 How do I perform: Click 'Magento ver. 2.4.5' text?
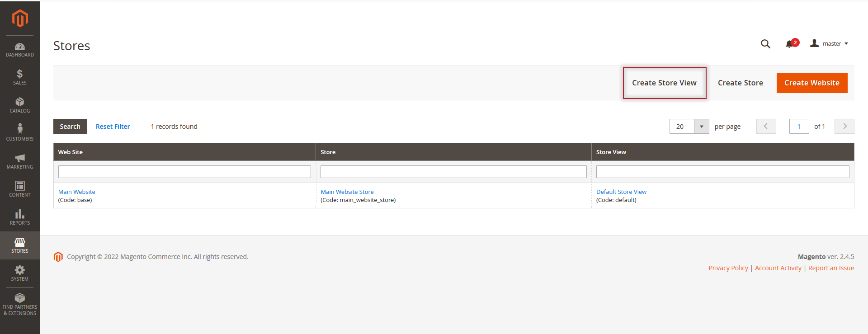[x=826, y=257]
